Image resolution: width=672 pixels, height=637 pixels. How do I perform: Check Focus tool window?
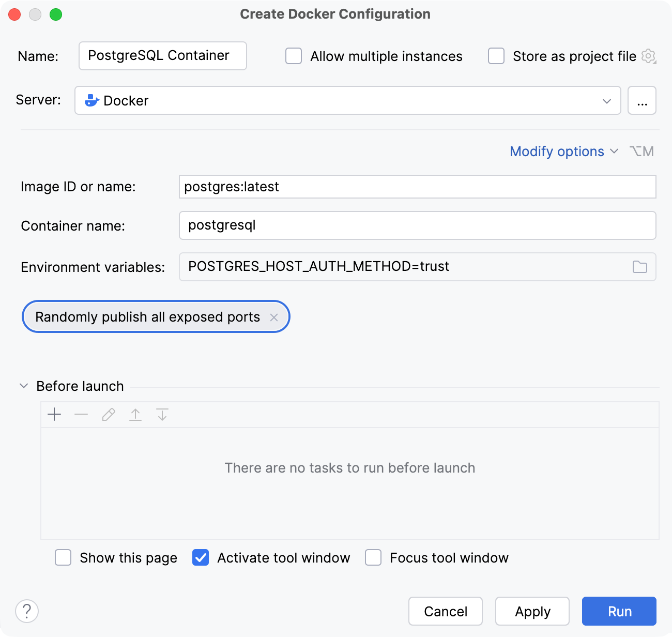(373, 557)
